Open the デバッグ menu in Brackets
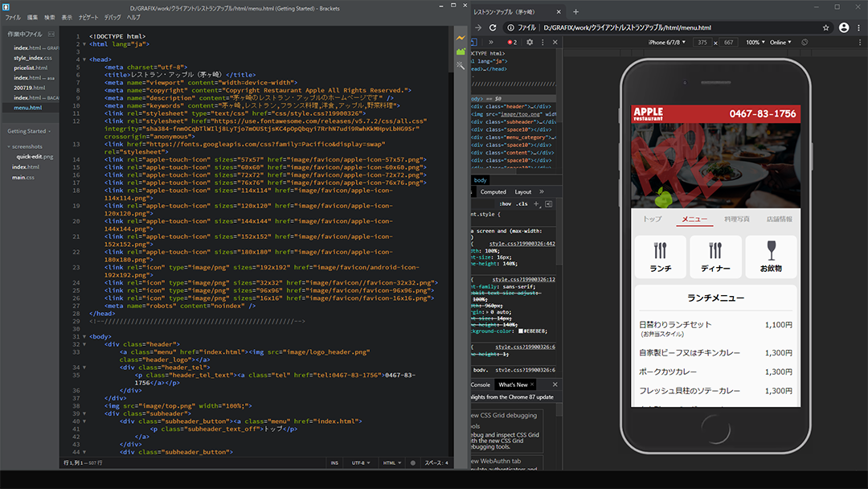Viewport: 868px width, 489px height. (113, 17)
